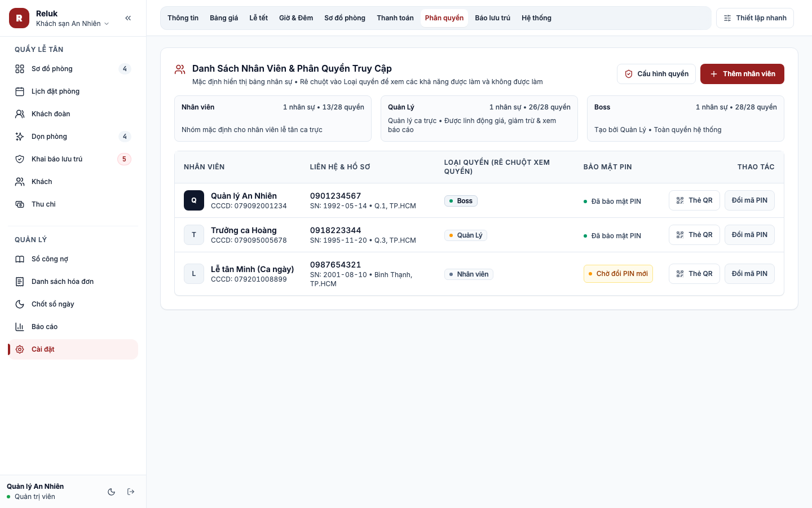Open Sơ đồ phòng in sidebar
Screen dimensions: 812x508
click(73, 69)
